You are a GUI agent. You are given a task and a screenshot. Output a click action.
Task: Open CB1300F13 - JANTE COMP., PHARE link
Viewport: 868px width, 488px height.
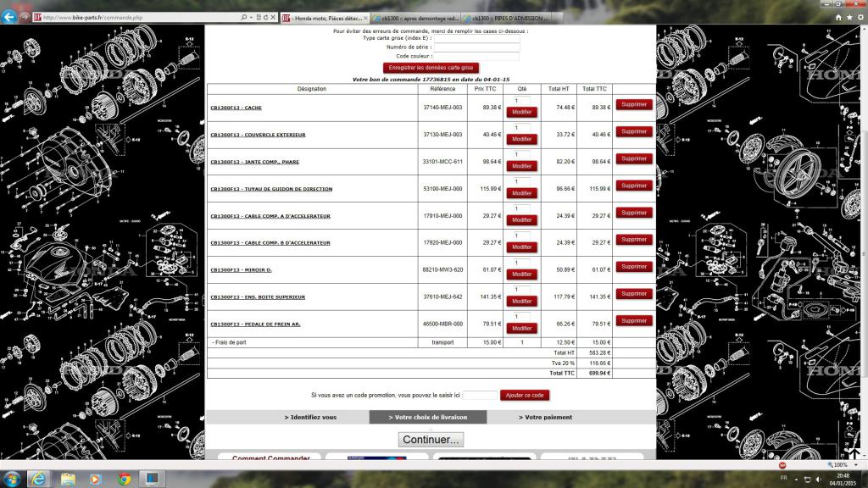[x=254, y=162]
